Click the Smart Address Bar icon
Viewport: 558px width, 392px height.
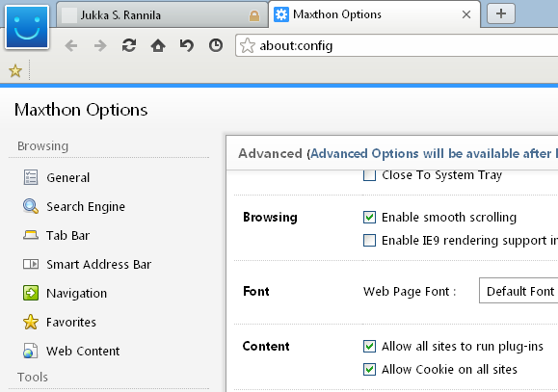(31, 264)
